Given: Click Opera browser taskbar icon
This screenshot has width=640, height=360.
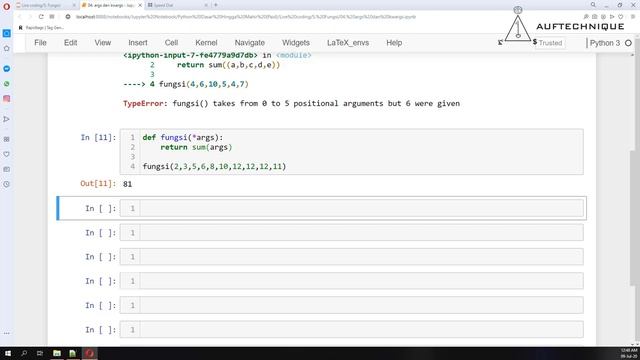Looking at the screenshot, I should [x=89, y=353].
